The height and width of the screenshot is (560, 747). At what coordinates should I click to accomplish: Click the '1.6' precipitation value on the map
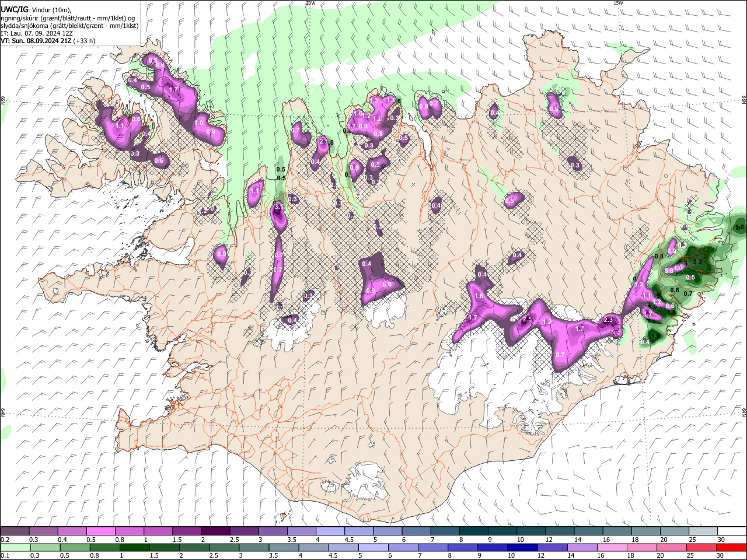click(479, 296)
